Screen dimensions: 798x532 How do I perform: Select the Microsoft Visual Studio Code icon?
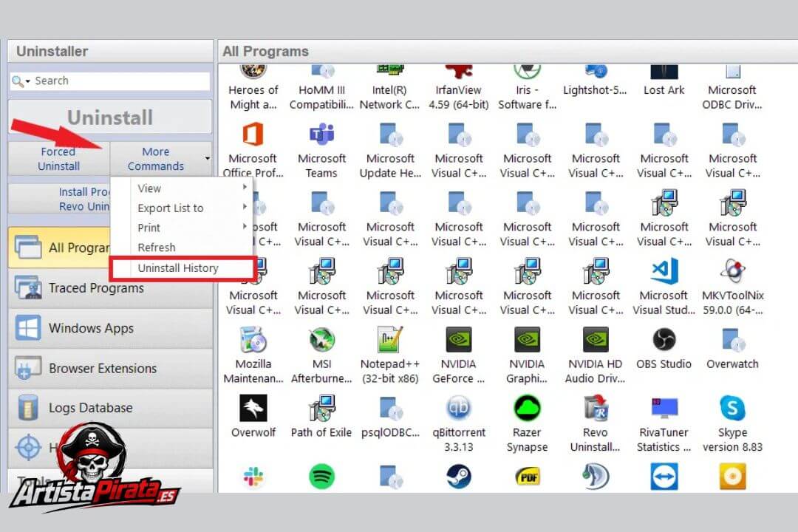tap(664, 271)
